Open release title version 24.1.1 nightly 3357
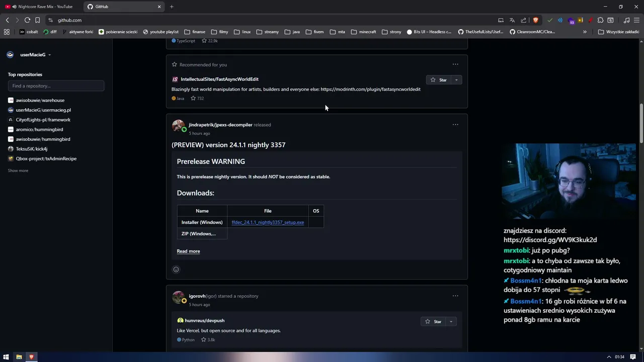The width and height of the screenshot is (644, 362). 228,145
